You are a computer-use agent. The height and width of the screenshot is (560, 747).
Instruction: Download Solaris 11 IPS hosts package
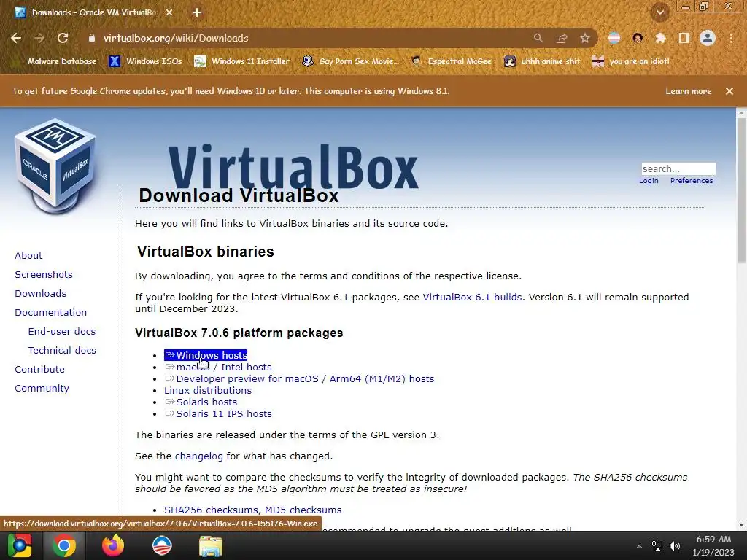coord(218,414)
